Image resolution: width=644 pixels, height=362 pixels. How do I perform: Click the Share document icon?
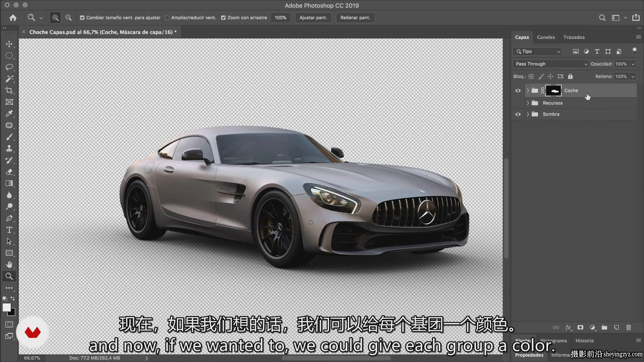[636, 17]
